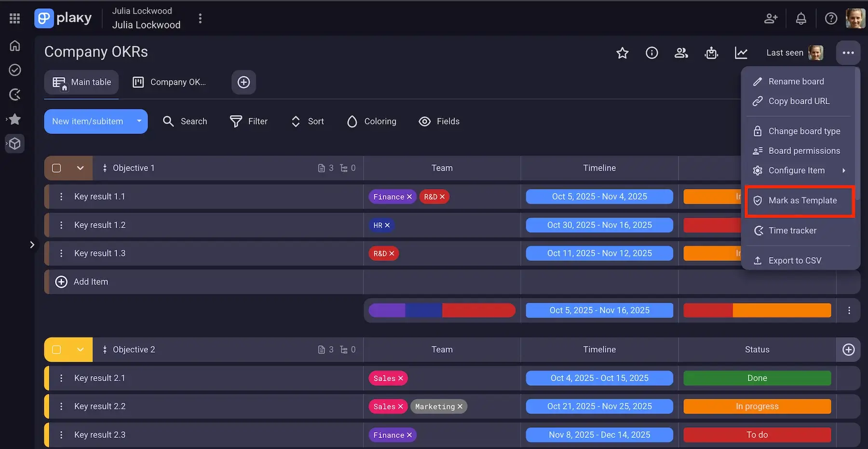868x449 pixels.
Task: Open the New item/subitem dropdown arrow
Action: (139, 122)
